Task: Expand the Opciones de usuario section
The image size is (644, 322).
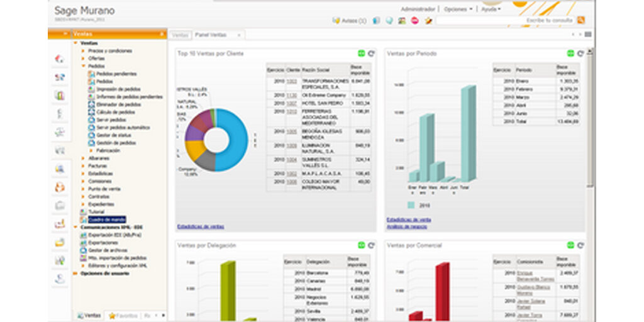Action: coord(76,274)
